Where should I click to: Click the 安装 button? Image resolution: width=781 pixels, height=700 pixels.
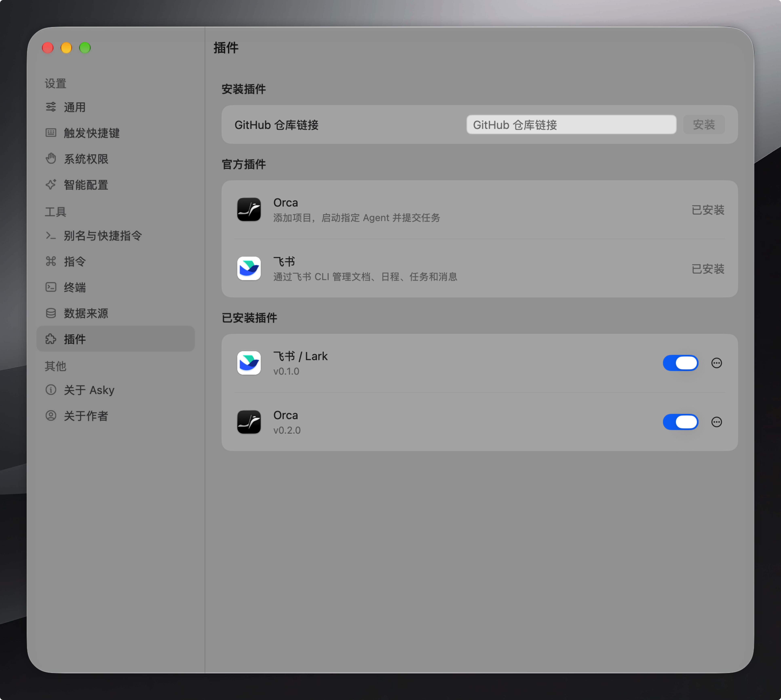(704, 125)
